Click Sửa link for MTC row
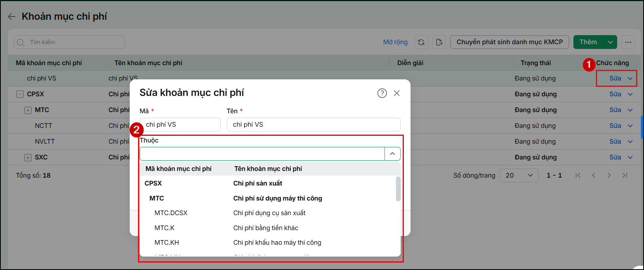This screenshot has width=644, height=270. coord(615,110)
